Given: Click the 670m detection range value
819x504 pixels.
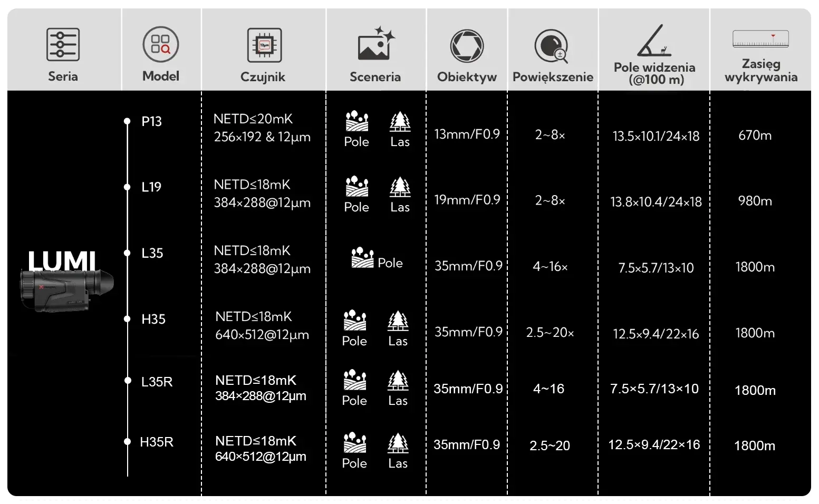Looking at the screenshot, I should pyautogui.click(x=755, y=135).
